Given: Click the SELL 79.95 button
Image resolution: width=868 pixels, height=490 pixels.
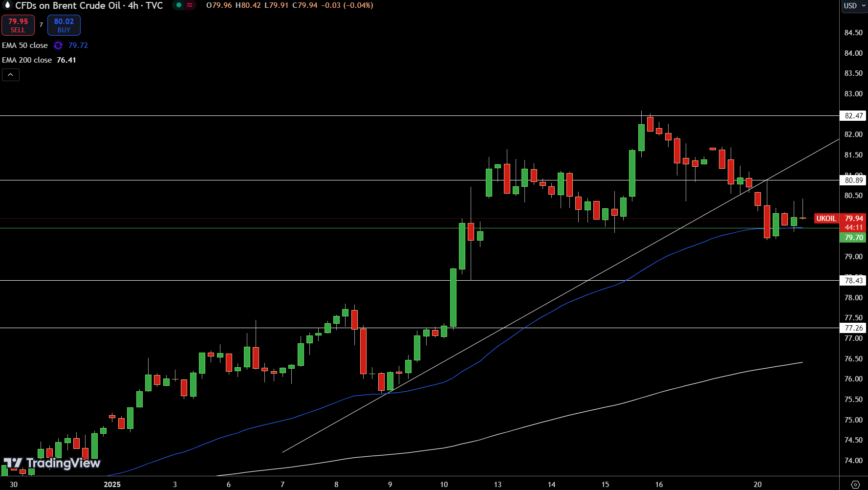Looking at the screenshot, I should click(18, 25).
